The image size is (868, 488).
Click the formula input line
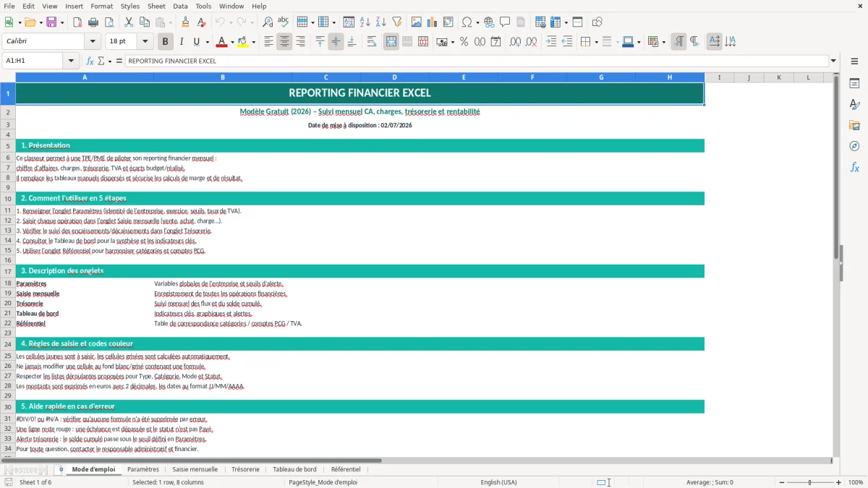click(477, 61)
